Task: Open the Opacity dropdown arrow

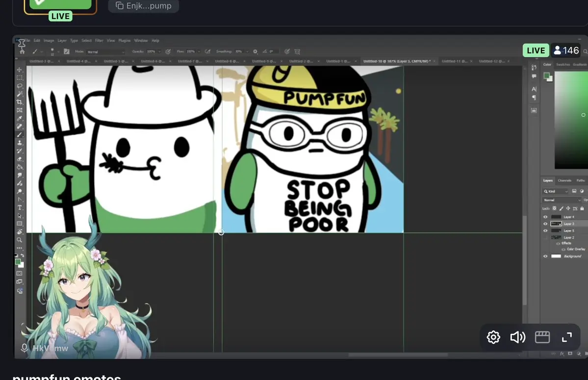Action: (159, 51)
